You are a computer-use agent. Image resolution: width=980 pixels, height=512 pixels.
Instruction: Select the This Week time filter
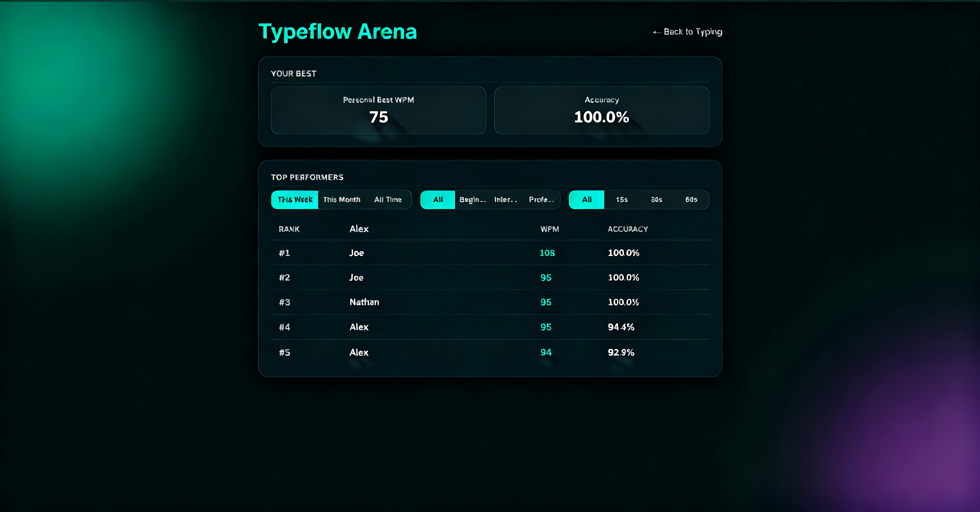(x=295, y=200)
